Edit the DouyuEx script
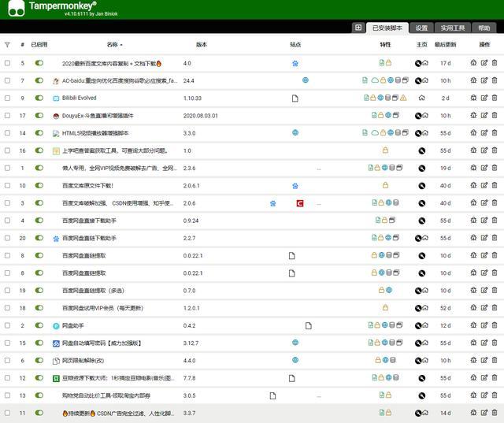 point(484,115)
